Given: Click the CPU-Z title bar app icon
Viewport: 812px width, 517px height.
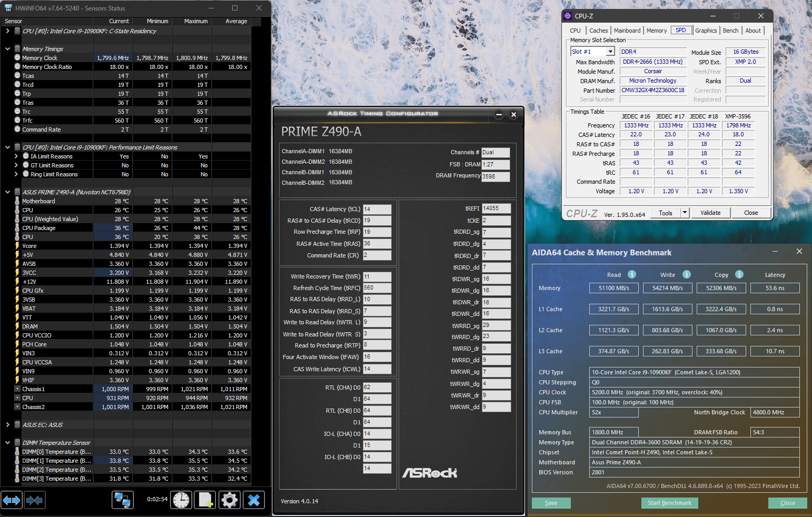Looking at the screenshot, I should point(568,16).
